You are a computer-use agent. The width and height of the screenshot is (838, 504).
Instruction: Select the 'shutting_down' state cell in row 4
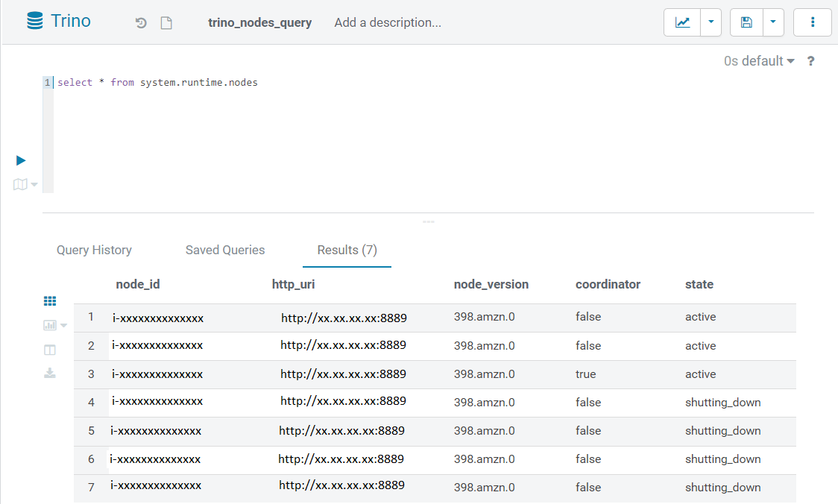coord(722,403)
